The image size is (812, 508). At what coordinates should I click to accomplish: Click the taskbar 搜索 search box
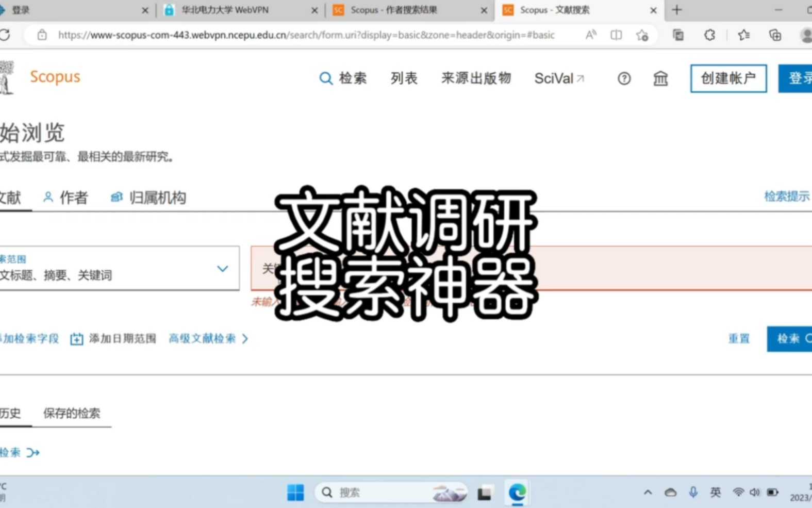(391, 493)
